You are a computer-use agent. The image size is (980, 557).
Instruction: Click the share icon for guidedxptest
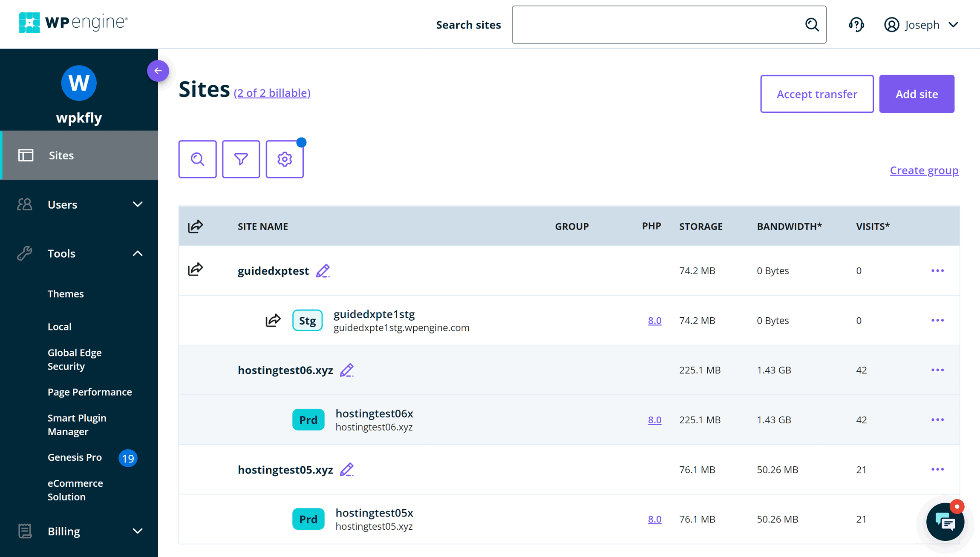pos(196,270)
